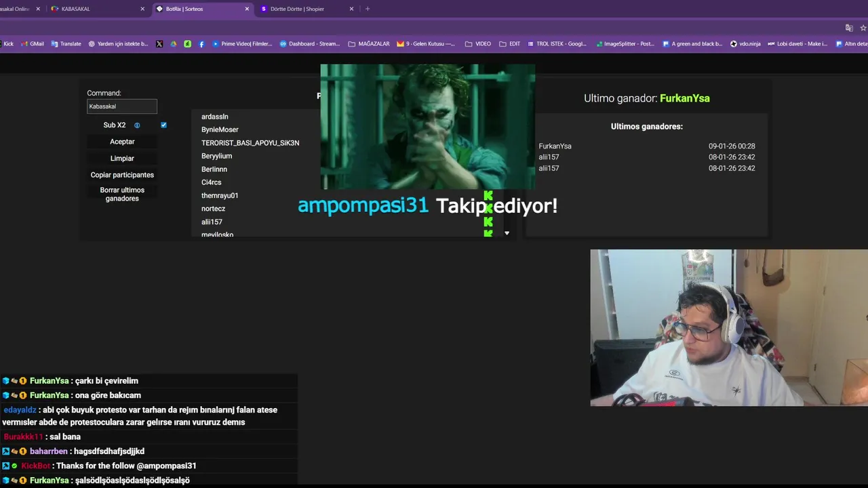868x488 pixels.
Task: Select participant alii157 in participants list
Action: point(212,222)
